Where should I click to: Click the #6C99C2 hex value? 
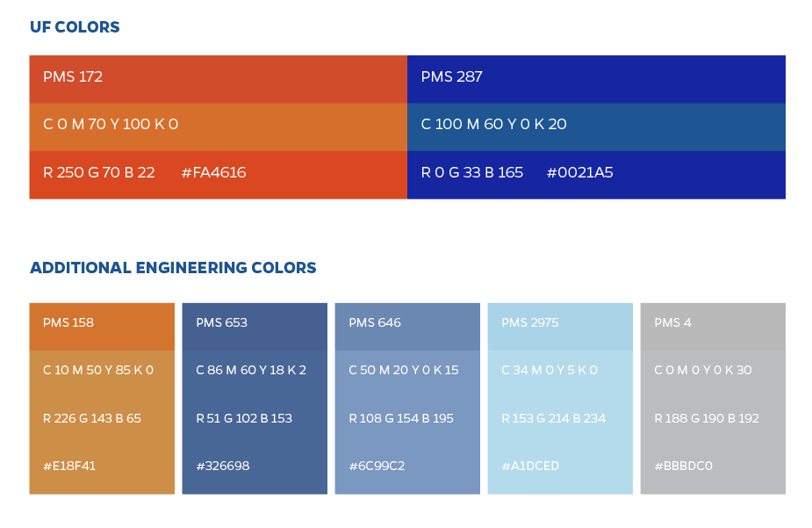coord(377,467)
